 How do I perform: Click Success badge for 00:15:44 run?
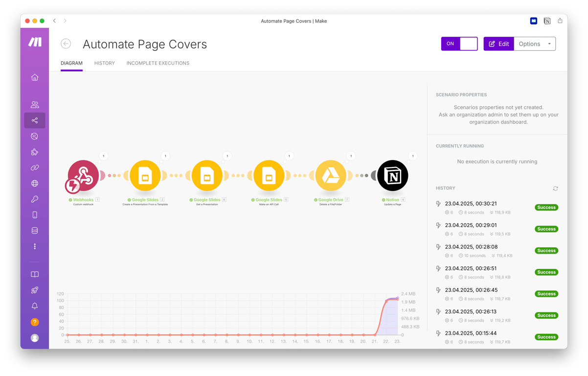(546, 337)
